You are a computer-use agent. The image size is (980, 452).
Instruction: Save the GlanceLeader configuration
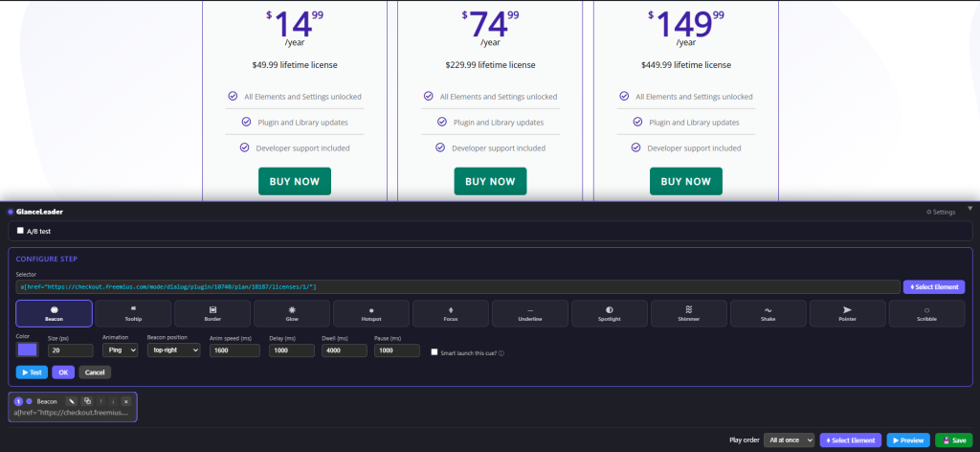tap(954, 441)
